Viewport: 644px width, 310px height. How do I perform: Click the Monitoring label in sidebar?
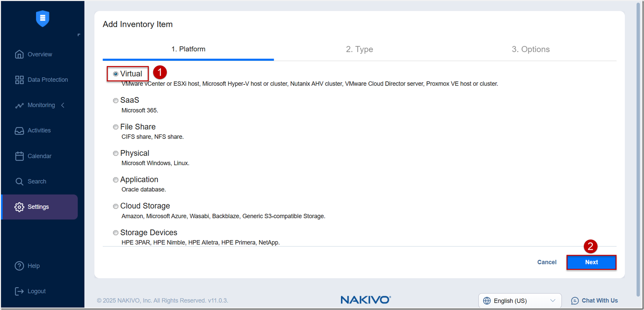(x=41, y=105)
